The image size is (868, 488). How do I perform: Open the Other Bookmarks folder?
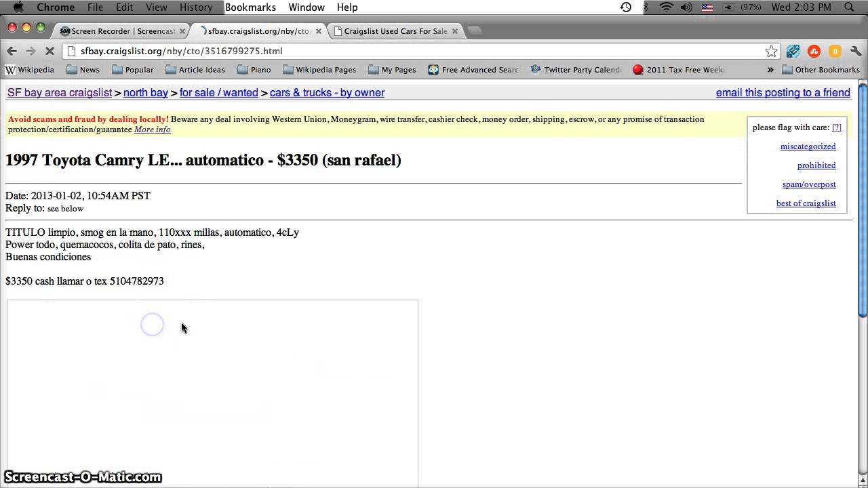click(x=821, y=70)
